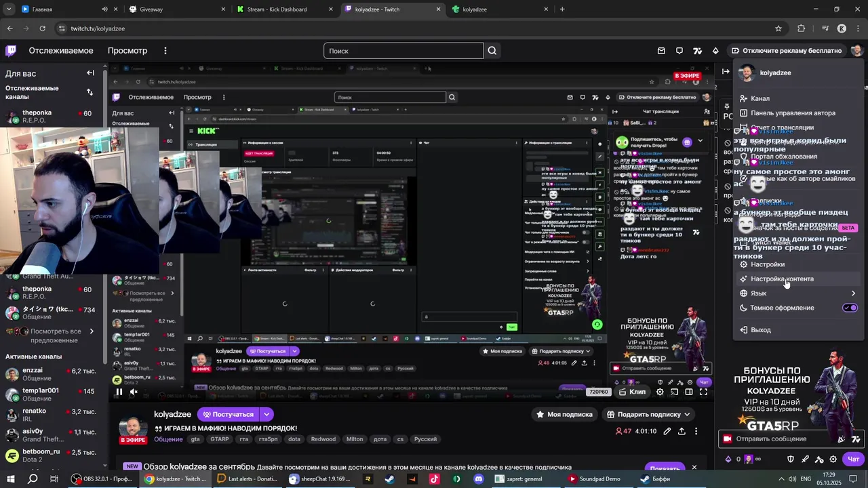This screenshot has height=488, width=868.
Task: Share the stream via the upload icon
Action: coord(682,431)
